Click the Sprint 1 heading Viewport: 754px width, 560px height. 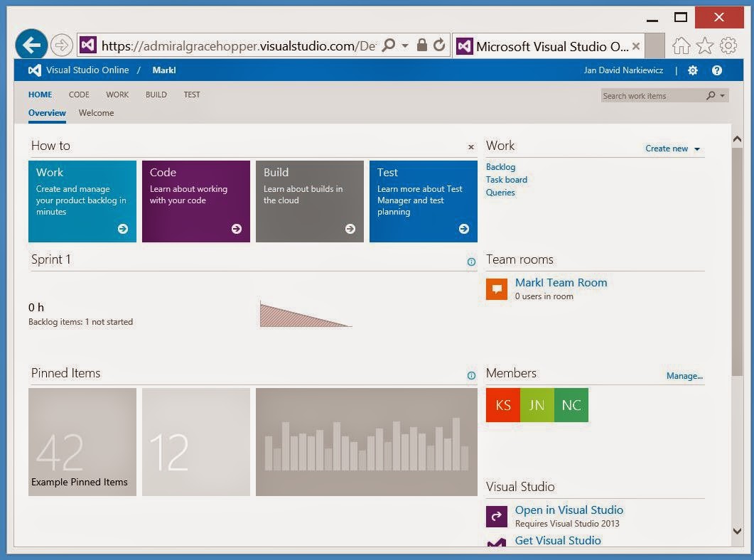pos(51,259)
